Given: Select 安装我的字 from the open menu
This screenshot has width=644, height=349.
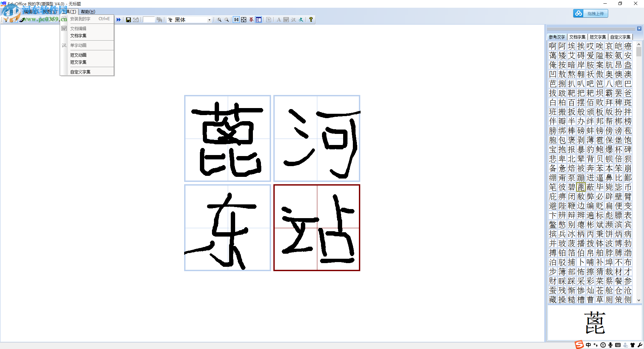Looking at the screenshot, I should [x=80, y=19].
